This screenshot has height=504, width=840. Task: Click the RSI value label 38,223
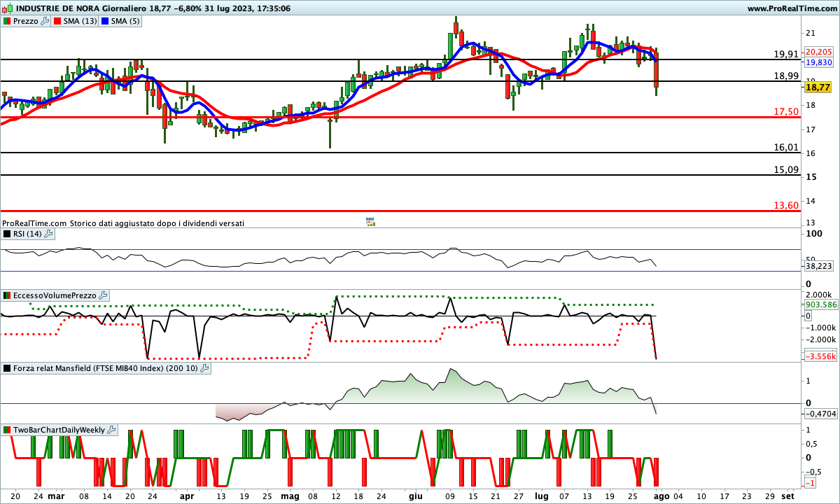(x=818, y=266)
